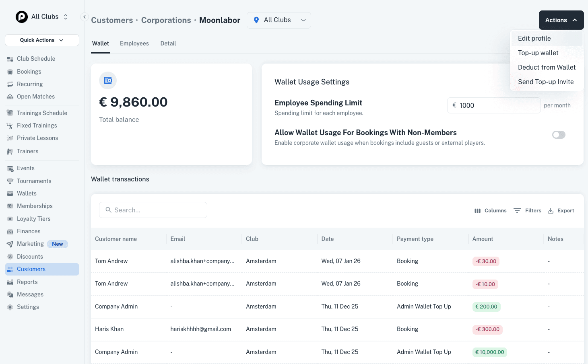
Task: Select the Wallet tab
Action: click(x=101, y=43)
